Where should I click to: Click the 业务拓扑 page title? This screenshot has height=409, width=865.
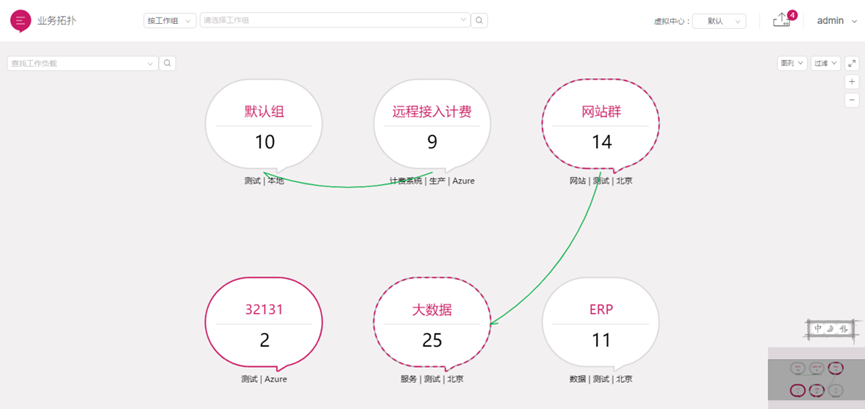[x=57, y=21]
